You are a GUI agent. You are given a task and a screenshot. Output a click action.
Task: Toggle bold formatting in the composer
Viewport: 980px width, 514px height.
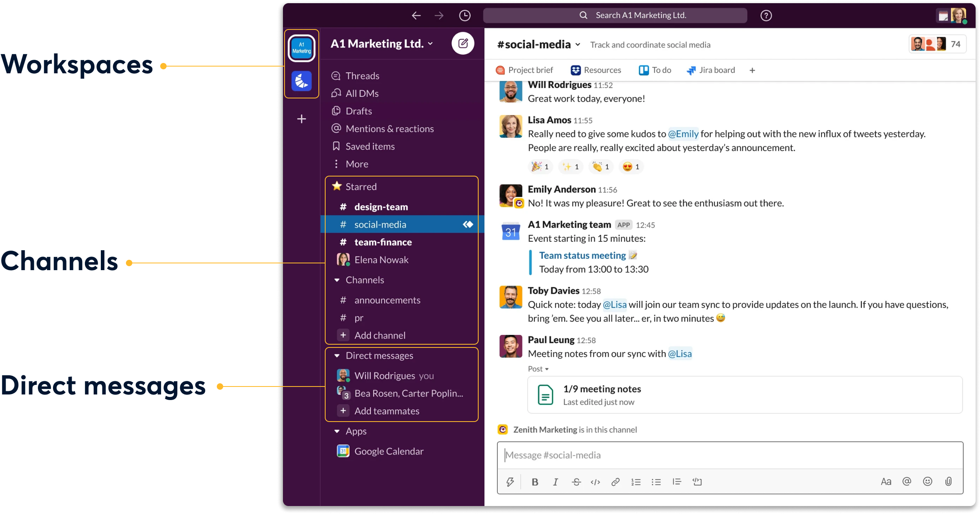[535, 481]
